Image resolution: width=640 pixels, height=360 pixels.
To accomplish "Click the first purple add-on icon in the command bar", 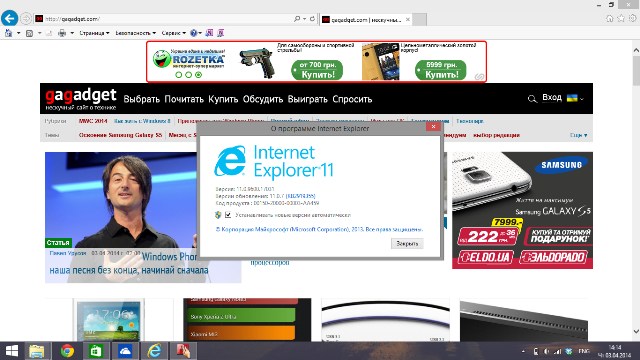I will tap(209, 33).
